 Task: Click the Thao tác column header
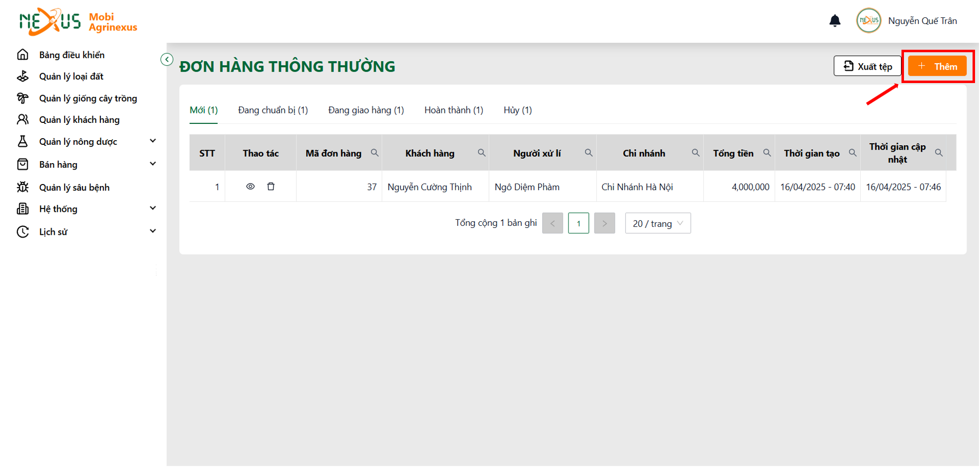pyautogui.click(x=261, y=153)
